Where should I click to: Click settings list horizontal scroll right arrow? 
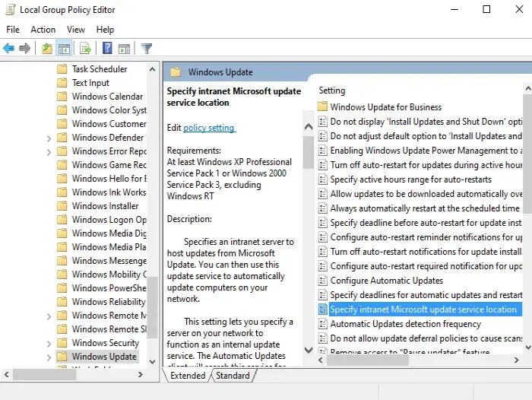[516, 360]
